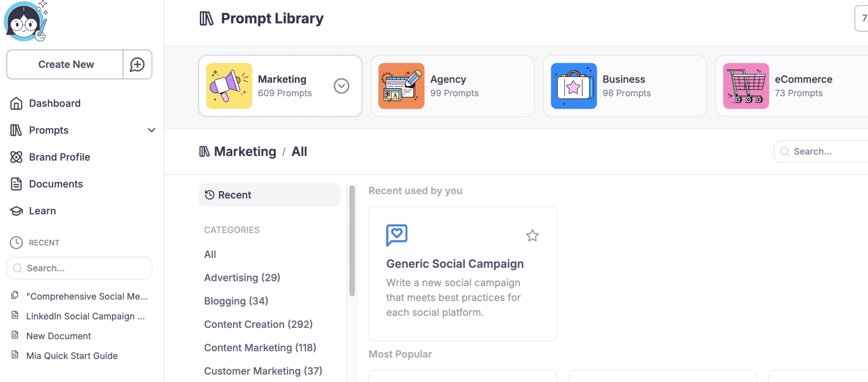The height and width of the screenshot is (382, 868).
Task: Focus the Marketing prompts Search field
Action: [x=821, y=152]
